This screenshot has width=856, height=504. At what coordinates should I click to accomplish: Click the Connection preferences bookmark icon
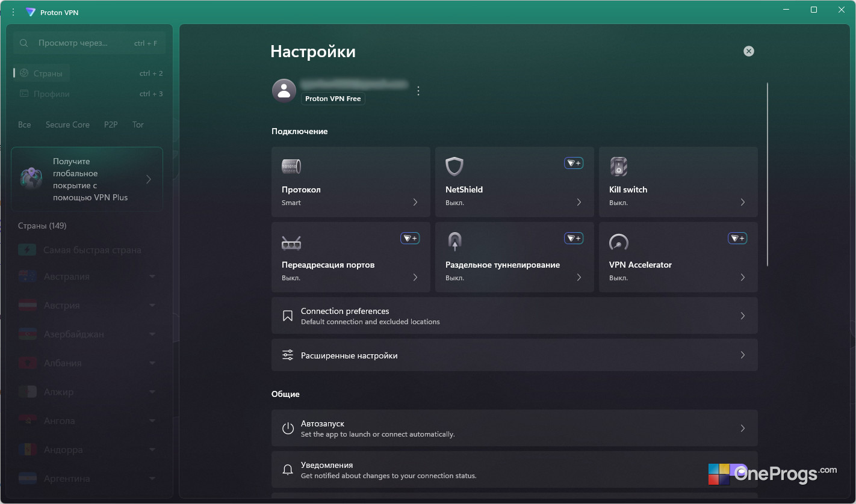pyautogui.click(x=288, y=316)
